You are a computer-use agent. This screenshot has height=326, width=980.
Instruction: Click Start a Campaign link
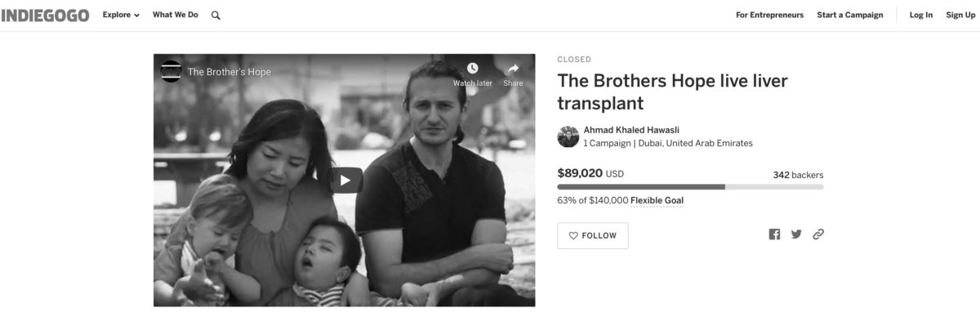(x=849, y=15)
